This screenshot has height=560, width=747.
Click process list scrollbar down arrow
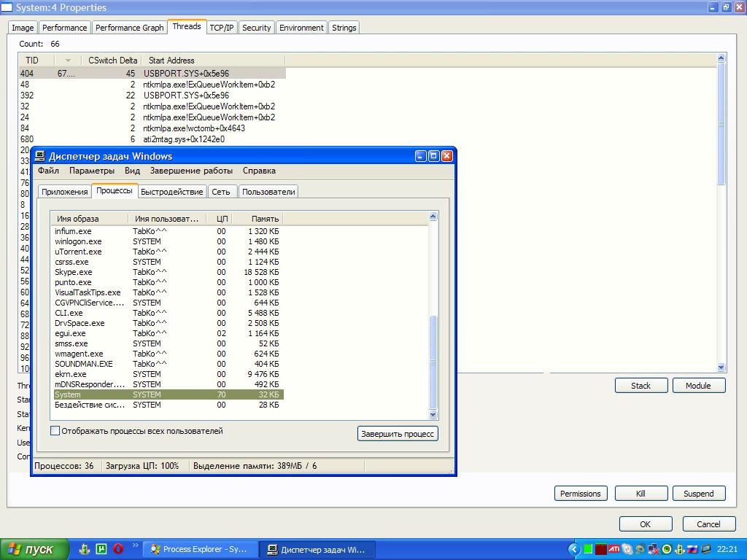point(433,415)
